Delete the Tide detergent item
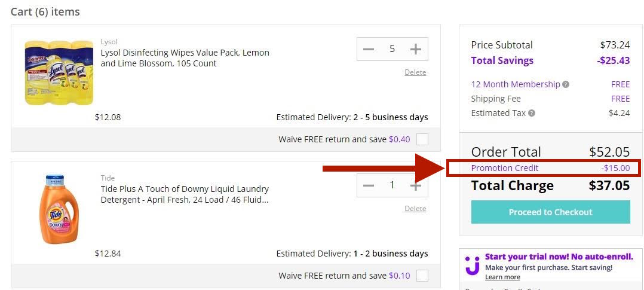The image size is (644, 290). click(415, 209)
